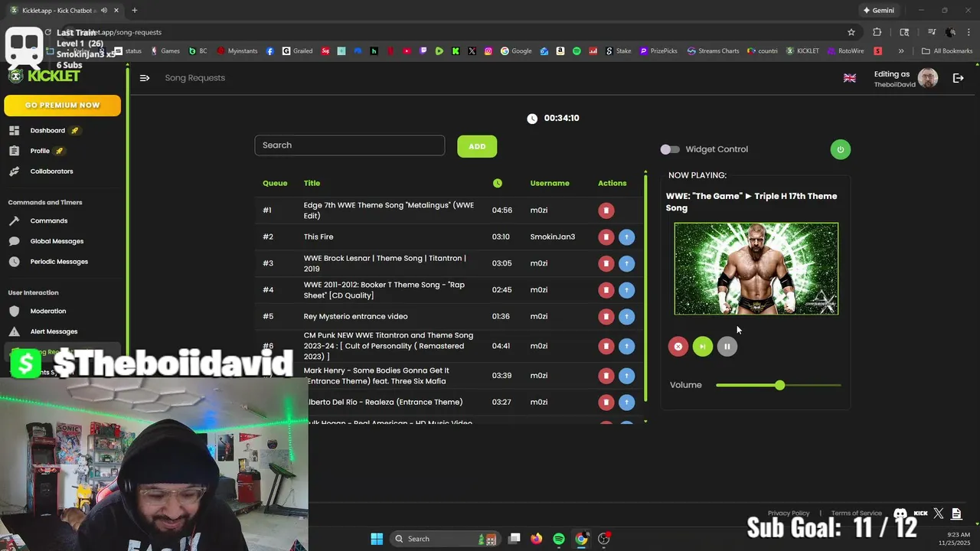Click the TheboiiDavid profile avatar
This screenshot has width=980, height=551.
point(928,78)
